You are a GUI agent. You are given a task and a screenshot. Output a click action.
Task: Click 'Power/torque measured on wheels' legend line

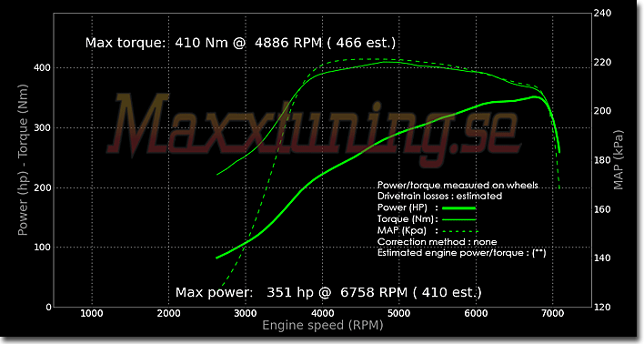[458, 185]
